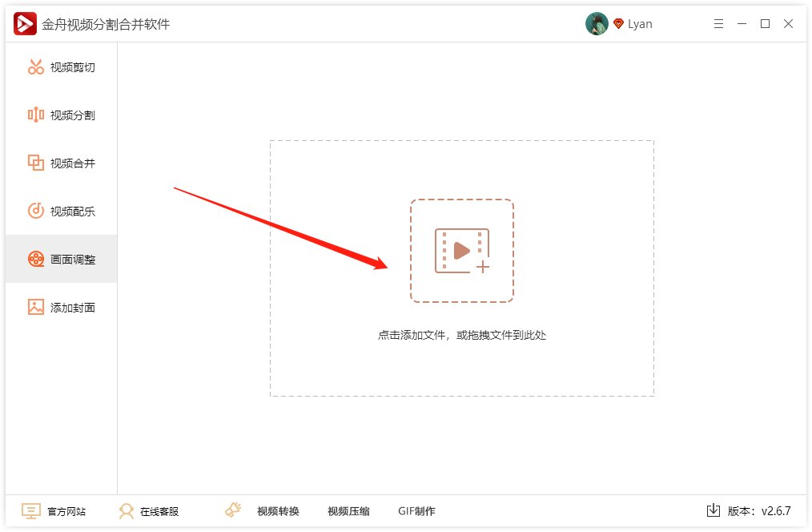Click the 画面调整 palette icon in sidebar

tap(35, 258)
